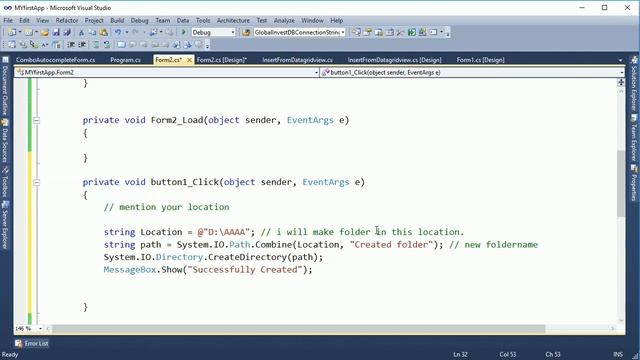Click the Increase Indent icon

pos(82,44)
